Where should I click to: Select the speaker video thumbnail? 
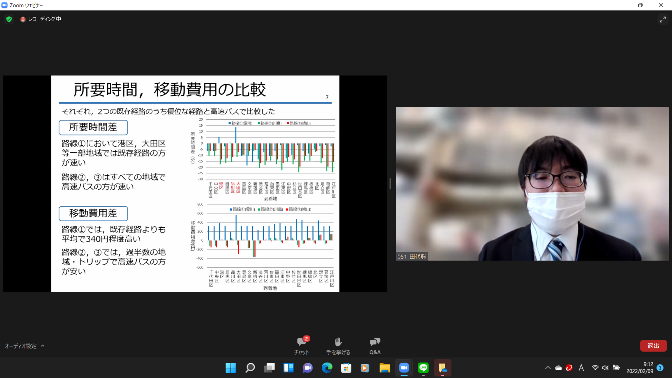click(532, 184)
